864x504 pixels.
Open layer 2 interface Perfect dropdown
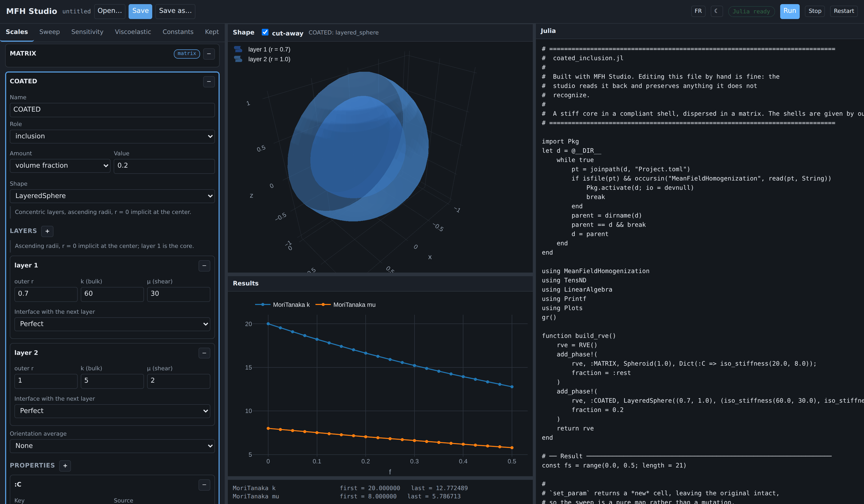[112, 411]
